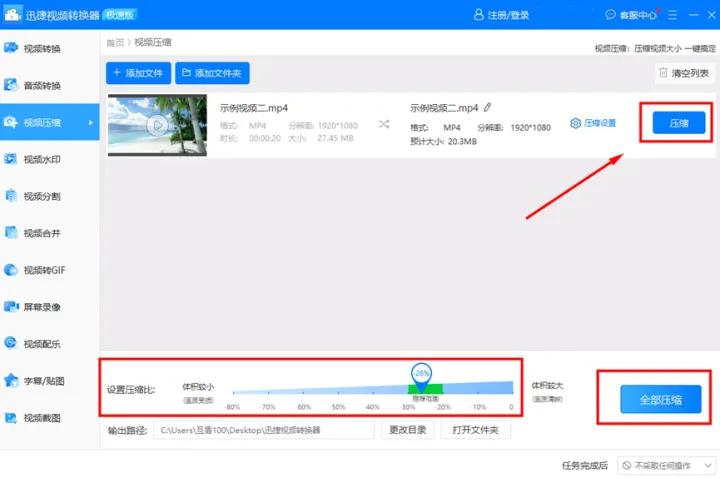The width and height of the screenshot is (720, 478).
Task: Go to 首页 breadcrumb
Action: pos(115,43)
